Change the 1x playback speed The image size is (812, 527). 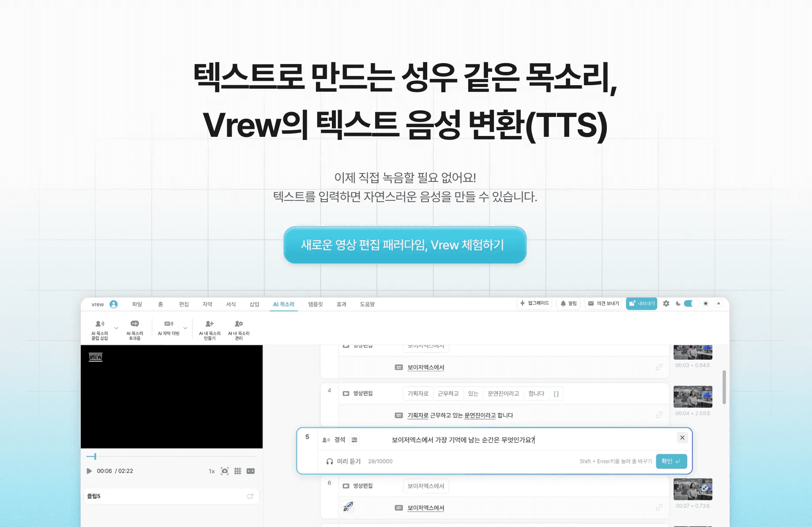pyautogui.click(x=212, y=471)
